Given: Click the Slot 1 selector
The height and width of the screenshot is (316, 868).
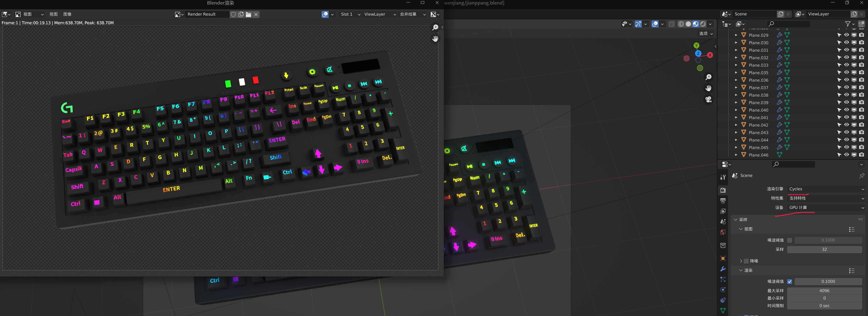Looking at the screenshot, I should point(350,14).
